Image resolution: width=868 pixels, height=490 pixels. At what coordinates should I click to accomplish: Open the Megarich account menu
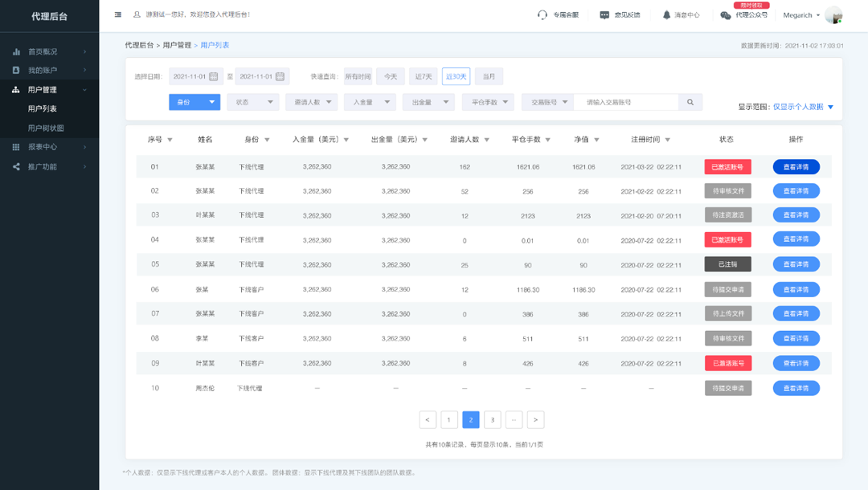[801, 15]
